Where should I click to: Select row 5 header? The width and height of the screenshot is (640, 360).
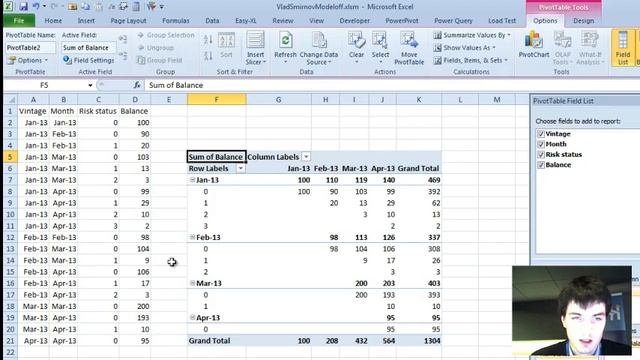tap(10, 157)
